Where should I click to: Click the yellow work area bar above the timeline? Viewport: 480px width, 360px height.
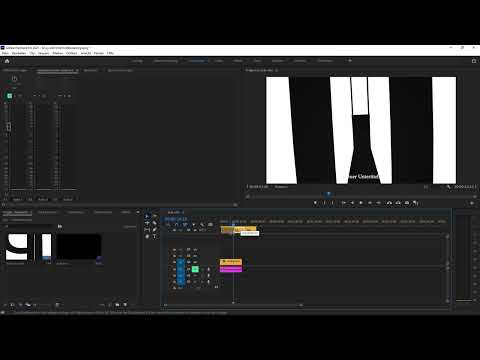[239, 229]
